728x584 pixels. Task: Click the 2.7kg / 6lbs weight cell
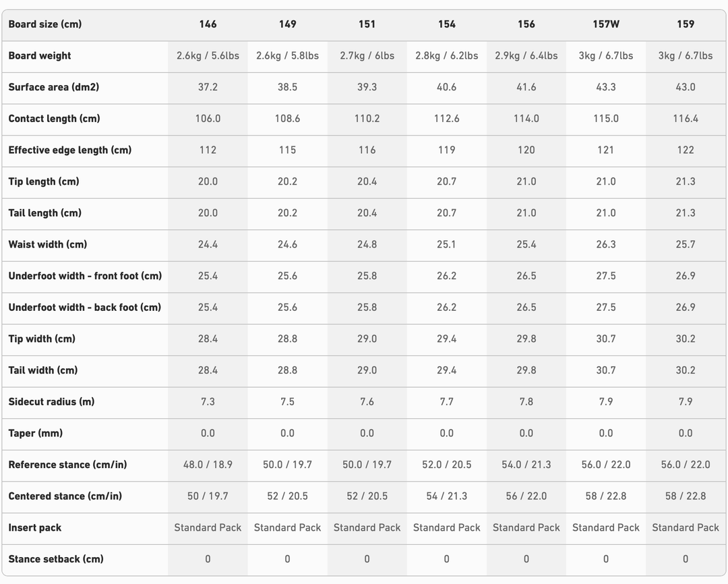coord(367,56)
